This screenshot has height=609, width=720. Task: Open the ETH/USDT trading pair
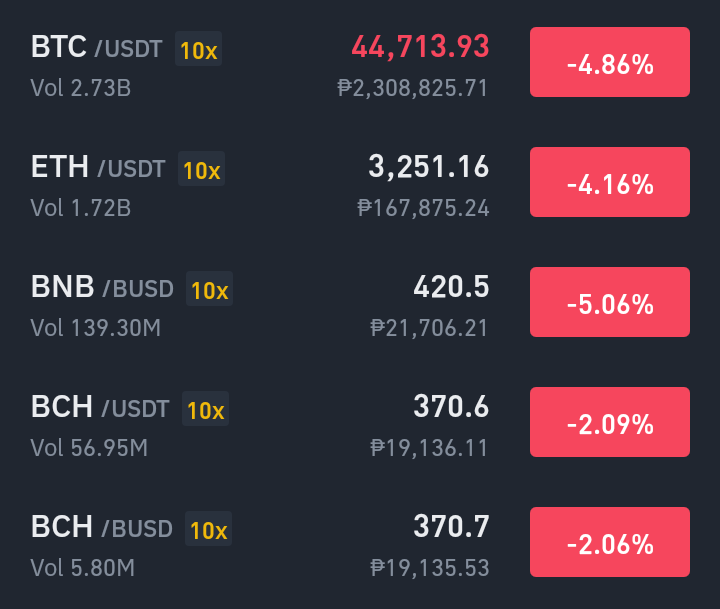(x=360, y=182)
